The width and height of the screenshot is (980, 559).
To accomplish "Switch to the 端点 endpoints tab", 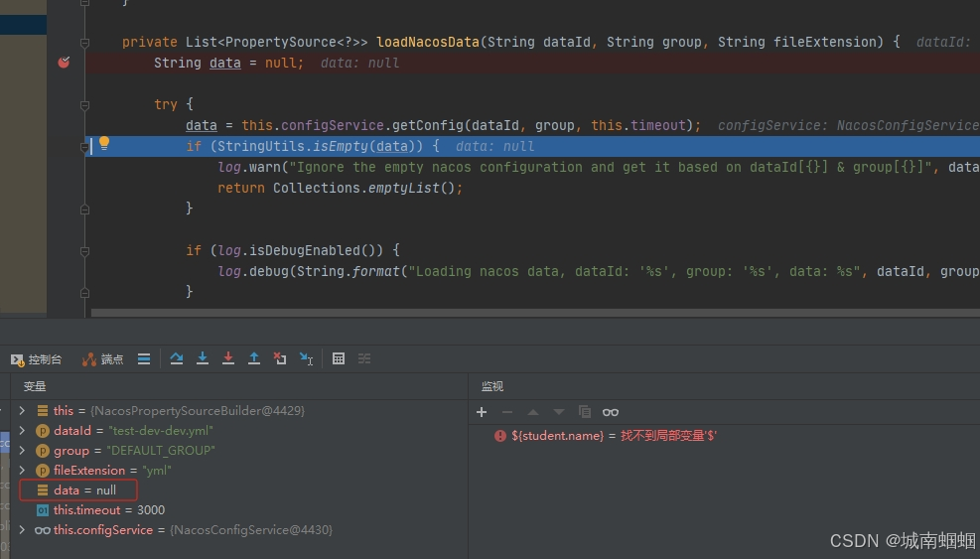I will point(102,359).
